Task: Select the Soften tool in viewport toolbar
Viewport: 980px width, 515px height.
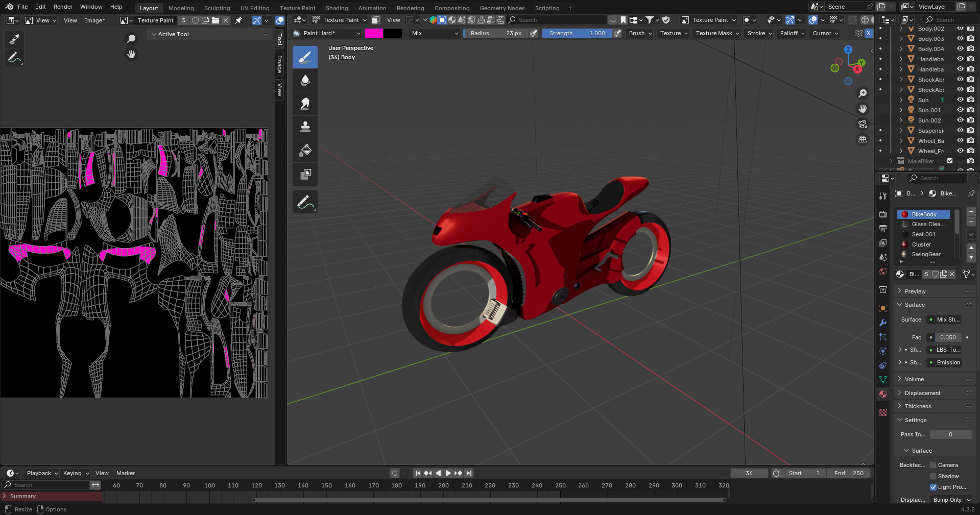Action: [305, 80]
